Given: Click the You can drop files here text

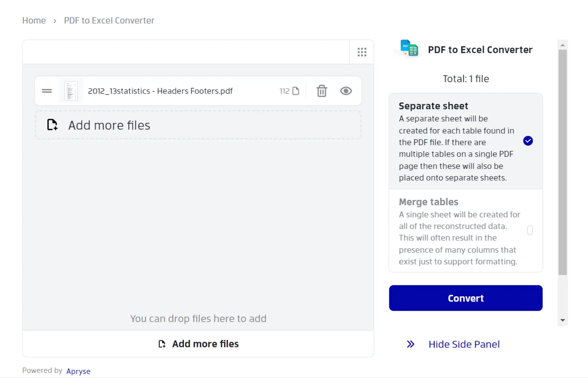Looking at the screenshot, I should coord(198,319).
